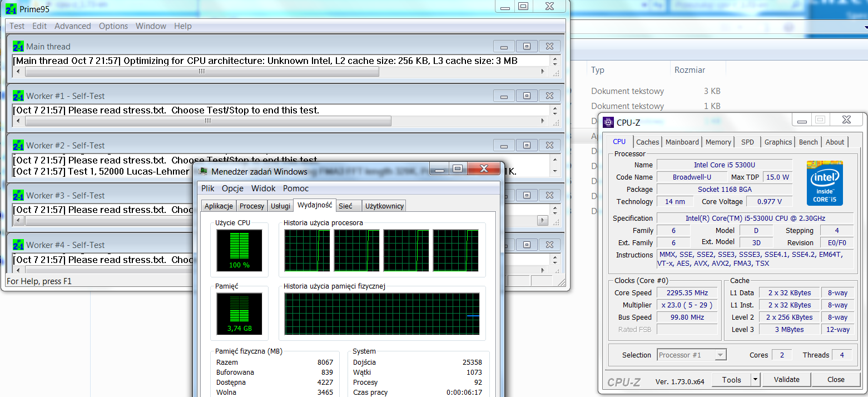The image size is (868, 397).
Task: Click the Intel Core i5 logo in CPU-Z
Action: 825,183
